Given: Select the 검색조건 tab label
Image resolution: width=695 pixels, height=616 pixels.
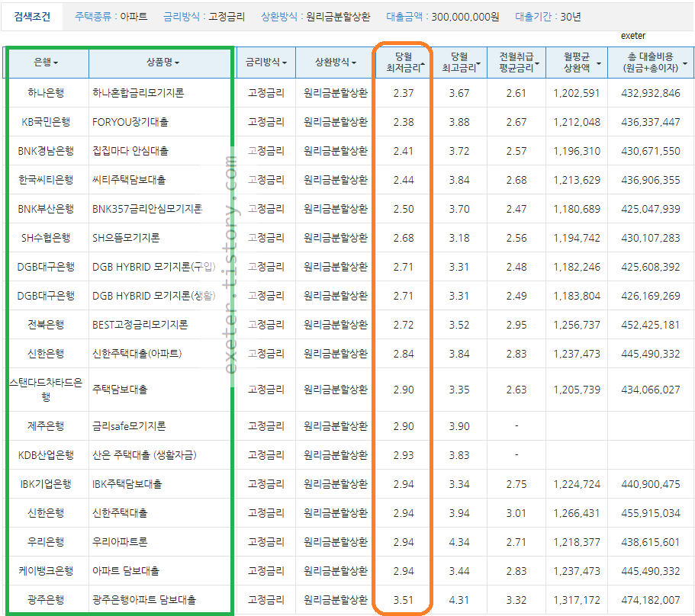Looking at the screenshot, I should [x=32, y=17].
